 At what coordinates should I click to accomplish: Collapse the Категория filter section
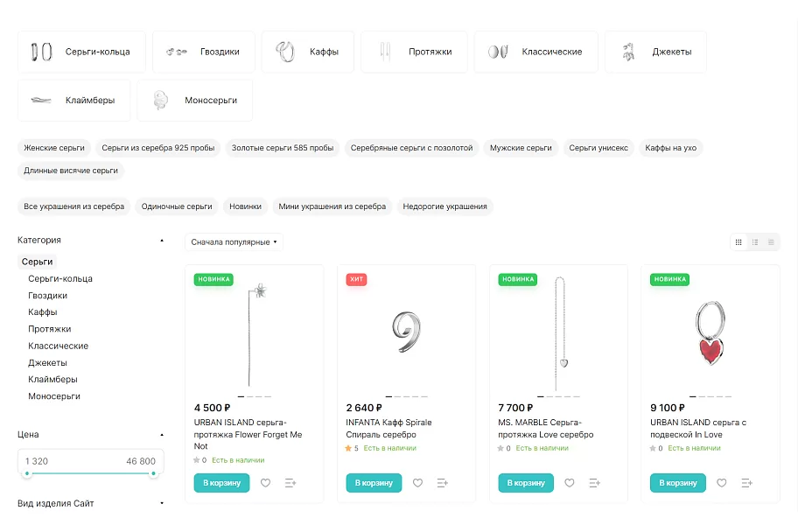coord(162,241)
